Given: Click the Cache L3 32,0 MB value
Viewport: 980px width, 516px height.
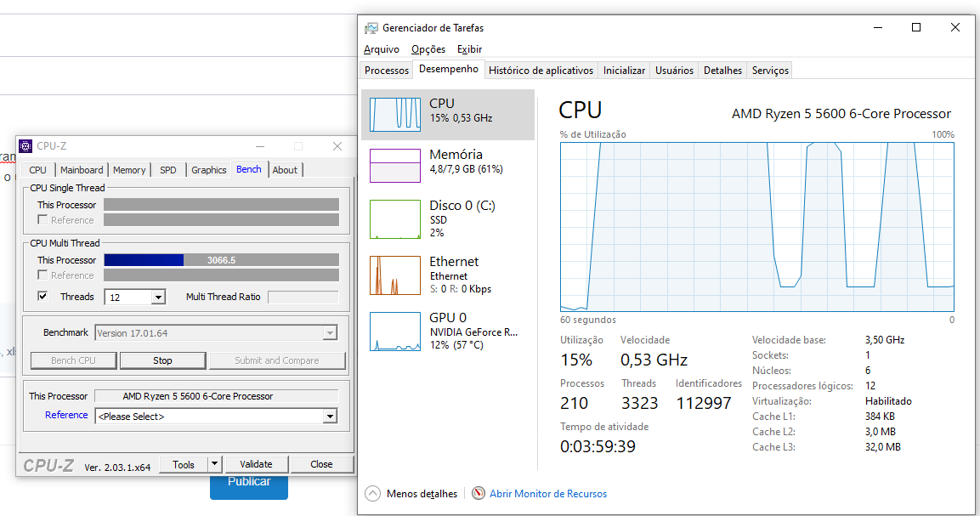Looking at the screenshot, I should (x=882, y=446).
